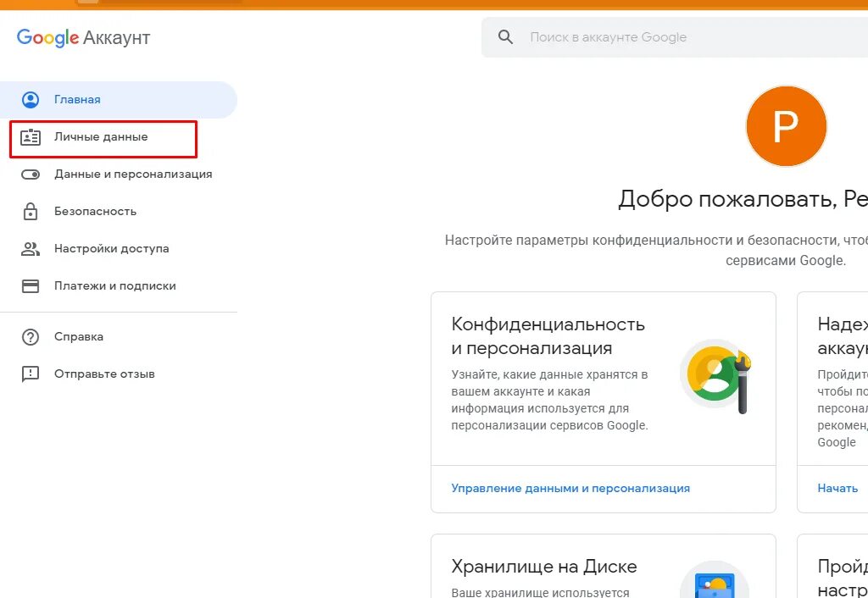Click the Начать link

(x=837, y=489)
